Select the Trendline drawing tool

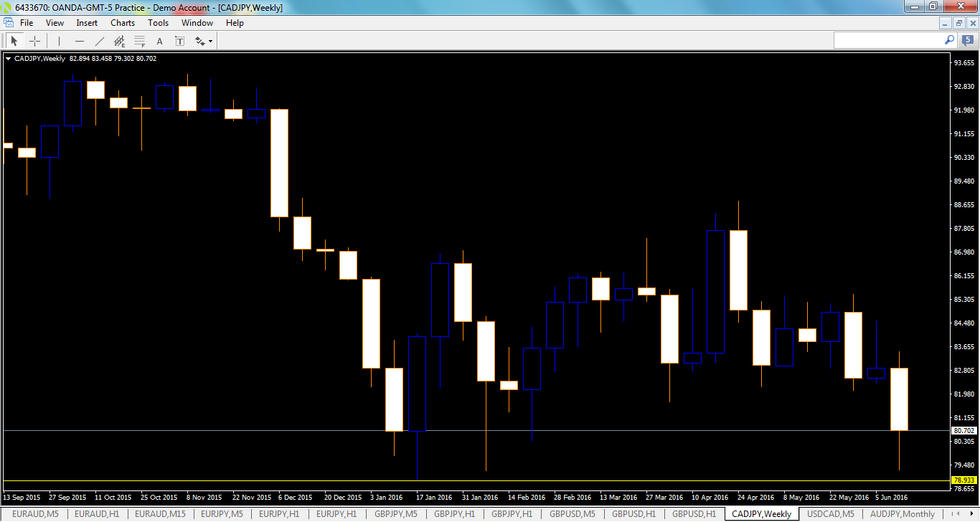pyautogui.click(x=99, y=41)
